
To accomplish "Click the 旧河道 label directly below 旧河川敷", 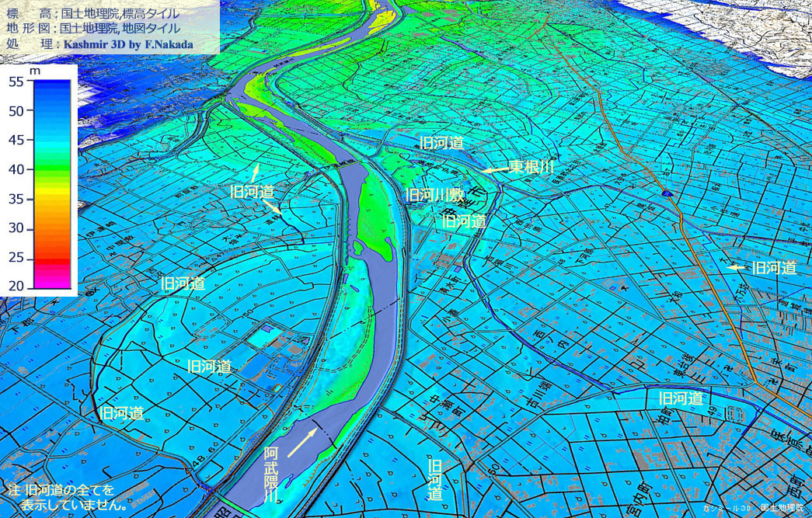I will coord(464,221).
